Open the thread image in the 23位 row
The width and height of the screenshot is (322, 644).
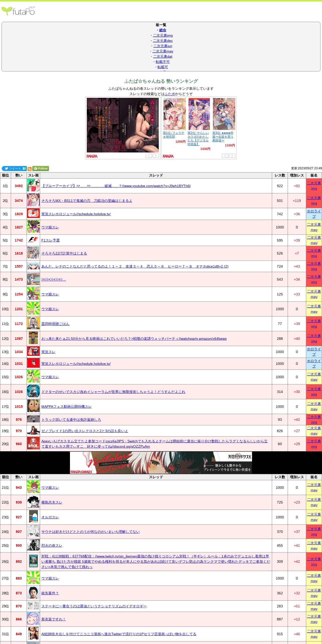pyautogui.click(x=33, y=517)
